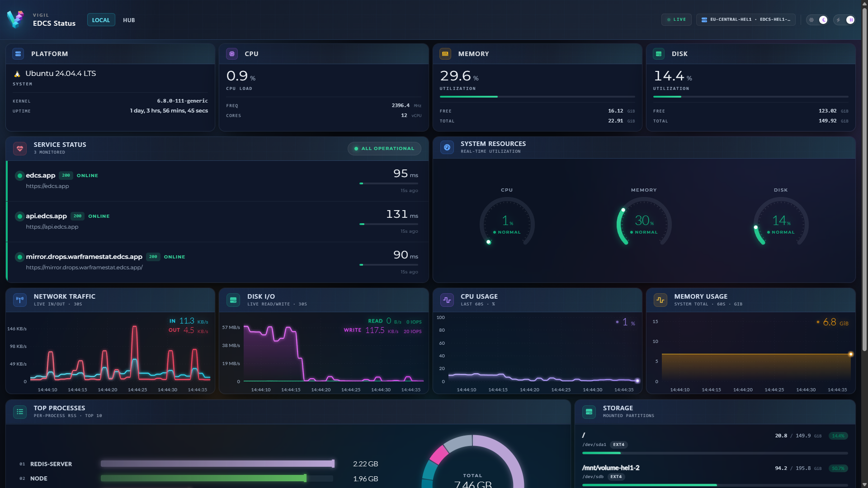The width and height of the screenshot is (868, 488).
Task: Click the memory utilization progress bar
Action: pyautogui.click(x=537, y=97)
